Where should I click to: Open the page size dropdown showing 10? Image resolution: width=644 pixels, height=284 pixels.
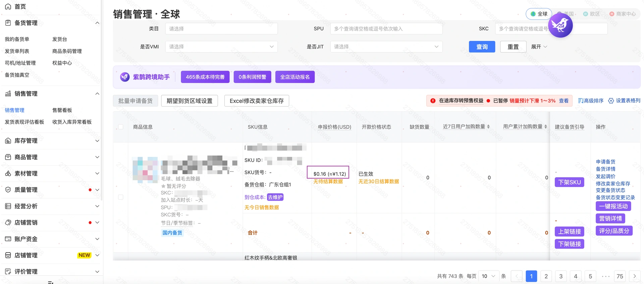coord(489,276)
